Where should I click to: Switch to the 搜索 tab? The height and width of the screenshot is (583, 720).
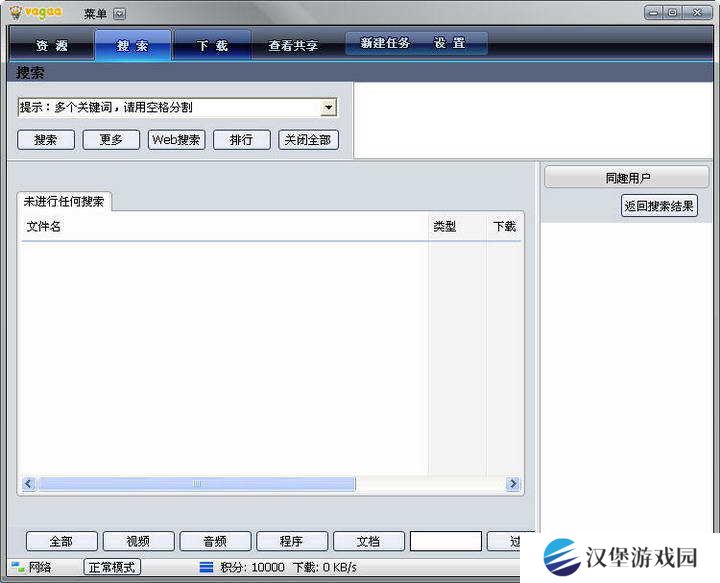tap(133, 45)
